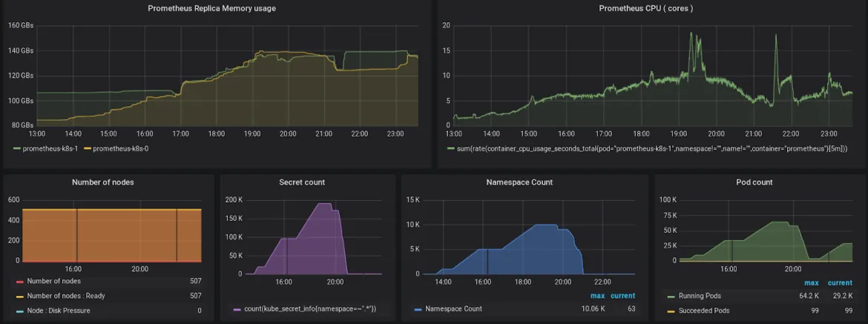Screen dimensions: 868x324
Task: Sort Namespace Count legend by max column
Action: (x=597, y=296)
